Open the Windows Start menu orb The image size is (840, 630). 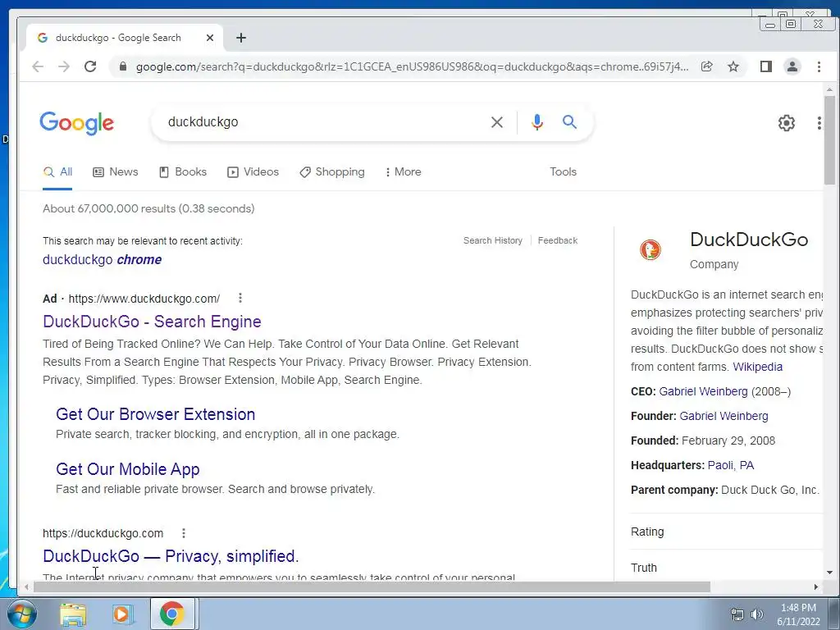(x=22, y=614)
